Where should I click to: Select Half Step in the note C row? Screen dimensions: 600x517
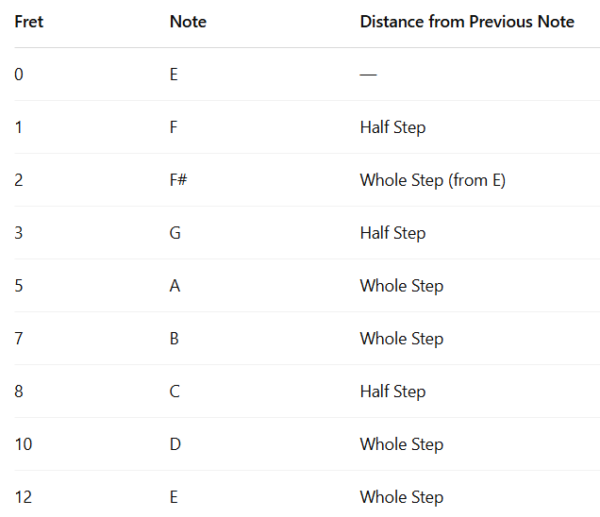[x=392, y=392]
